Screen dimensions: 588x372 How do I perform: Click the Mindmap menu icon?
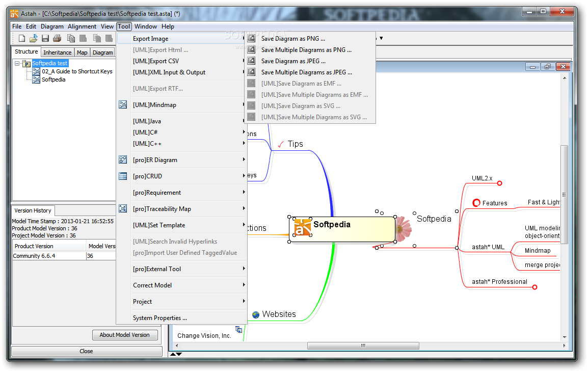point(123,104)
